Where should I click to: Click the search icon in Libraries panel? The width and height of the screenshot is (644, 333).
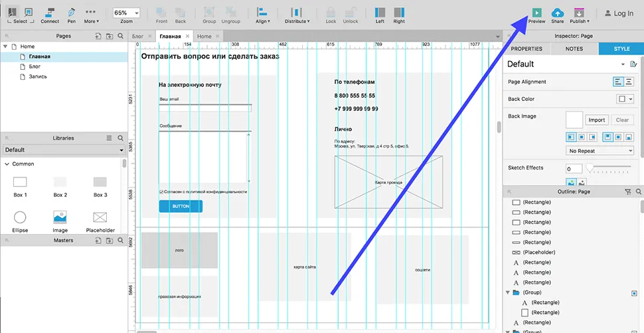(x=120, y=138)
